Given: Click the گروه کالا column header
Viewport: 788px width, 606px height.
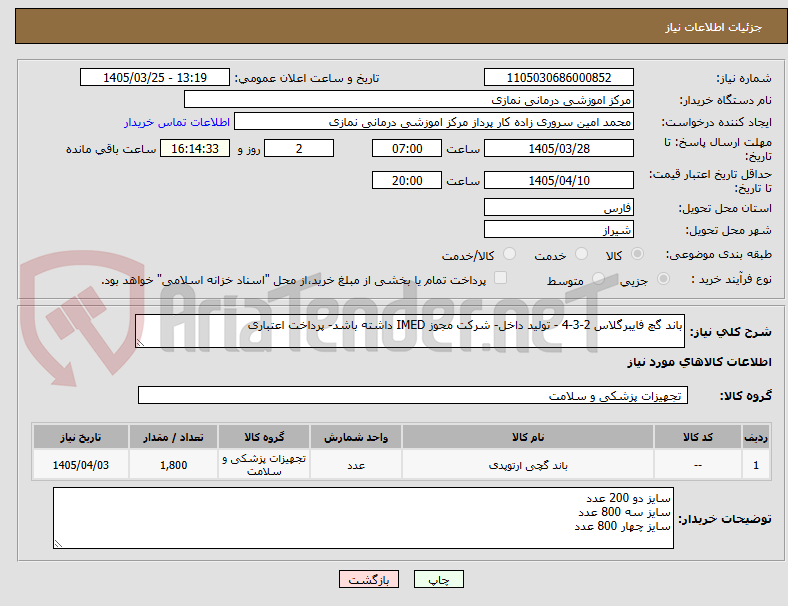Looking at the screenshot, I should click(x=264, y=437).
